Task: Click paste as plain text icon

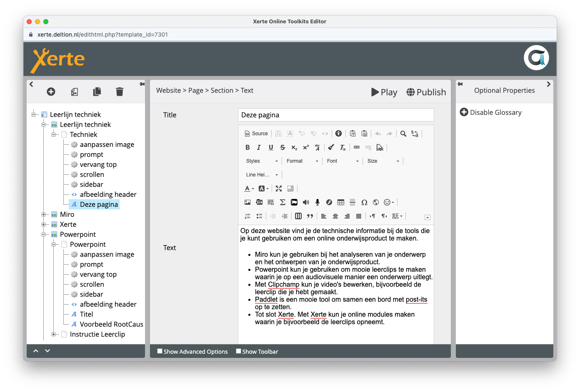Action: 352,134
